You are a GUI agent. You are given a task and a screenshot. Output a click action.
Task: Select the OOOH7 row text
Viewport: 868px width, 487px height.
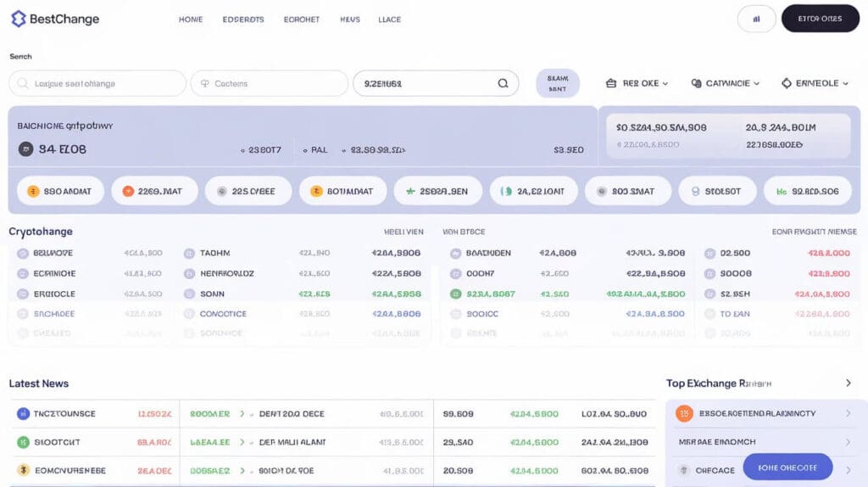[481, 274]
